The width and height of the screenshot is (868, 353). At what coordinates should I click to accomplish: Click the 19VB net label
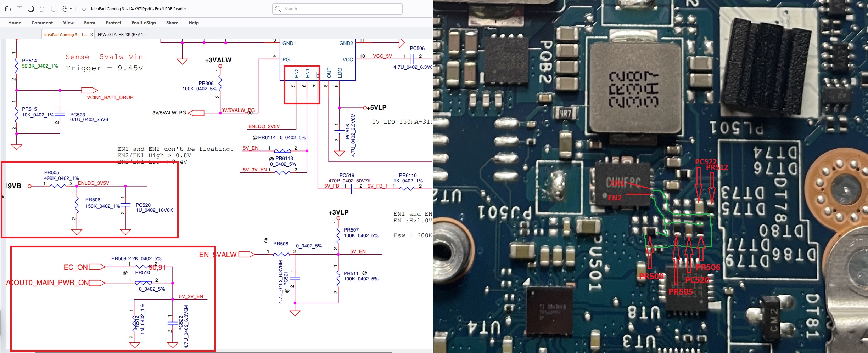click(13, 186)
